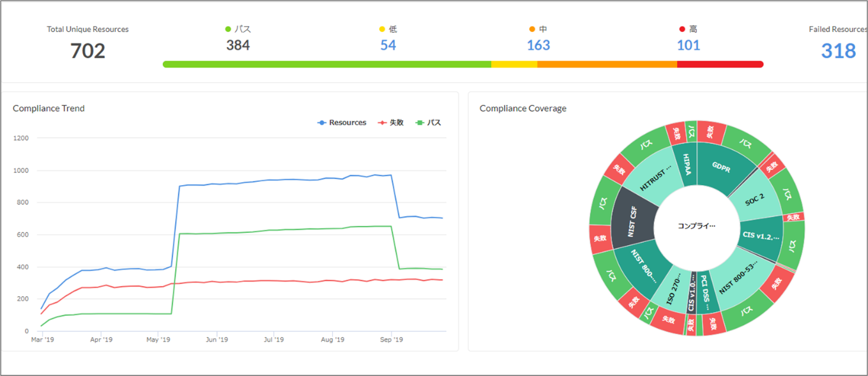Select the red segment of severity bar

pos(720,64)
